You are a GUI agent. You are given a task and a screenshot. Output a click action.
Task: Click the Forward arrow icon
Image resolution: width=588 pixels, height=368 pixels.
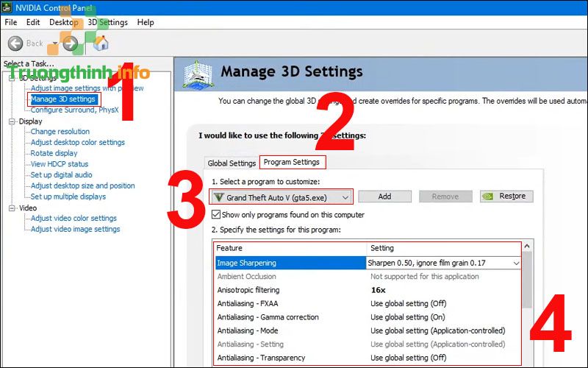click(x=70, y=43)
